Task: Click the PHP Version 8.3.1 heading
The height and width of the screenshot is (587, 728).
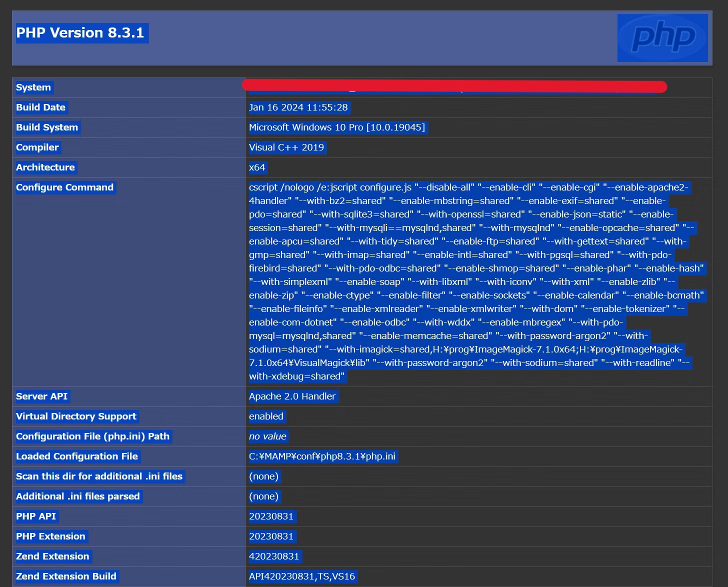Action: point(81,32)
